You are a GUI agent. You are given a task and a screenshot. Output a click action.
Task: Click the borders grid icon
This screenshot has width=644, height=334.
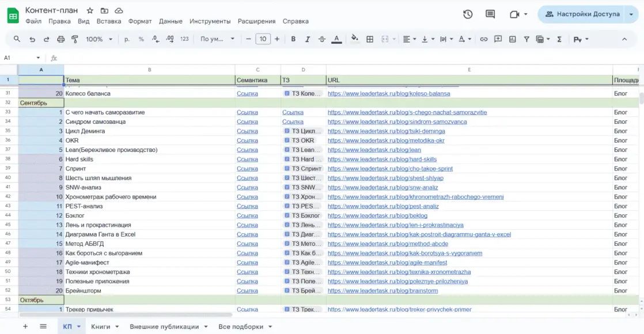[370, 39]
